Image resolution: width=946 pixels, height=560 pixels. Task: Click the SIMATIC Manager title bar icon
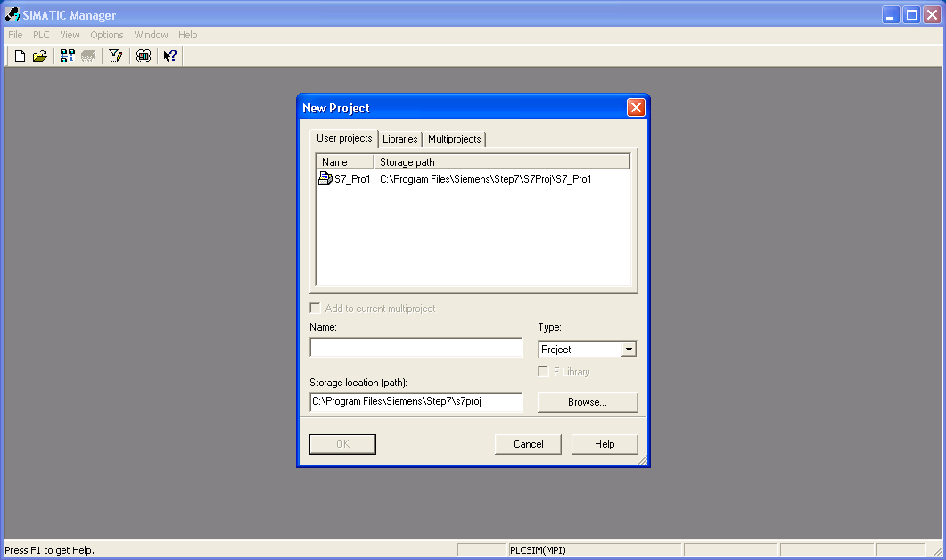12,14
